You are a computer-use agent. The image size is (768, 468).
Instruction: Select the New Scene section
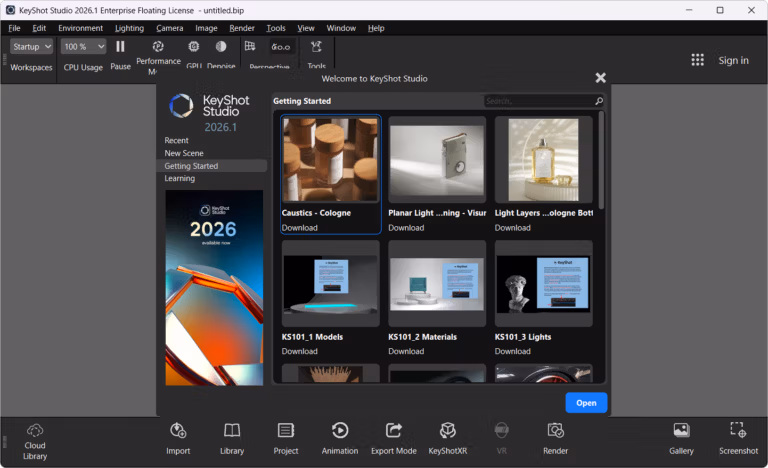pyautogui.click(x=212, y=153)
